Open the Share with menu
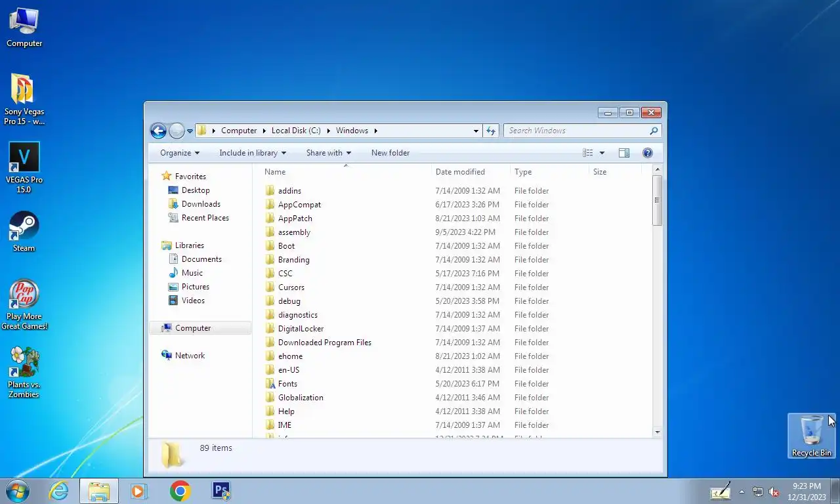 pos(329,153)
